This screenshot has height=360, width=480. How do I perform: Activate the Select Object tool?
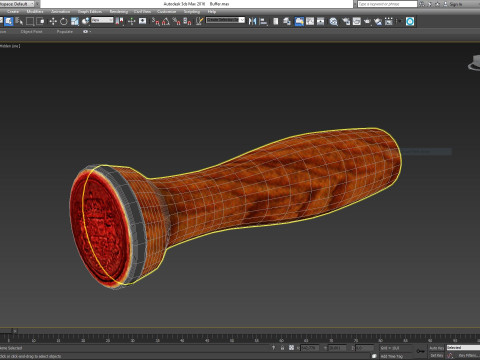(8, 21)
